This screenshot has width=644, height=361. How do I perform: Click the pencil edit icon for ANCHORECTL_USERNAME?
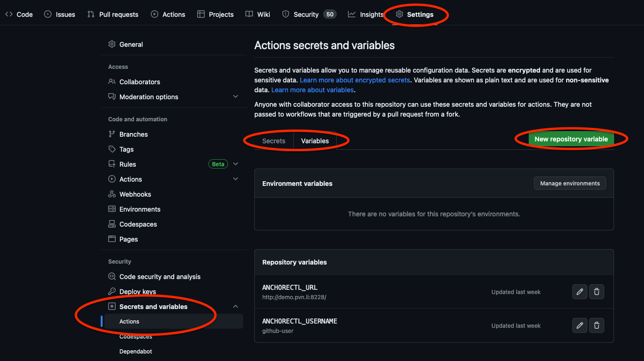[x=580, y=325]
